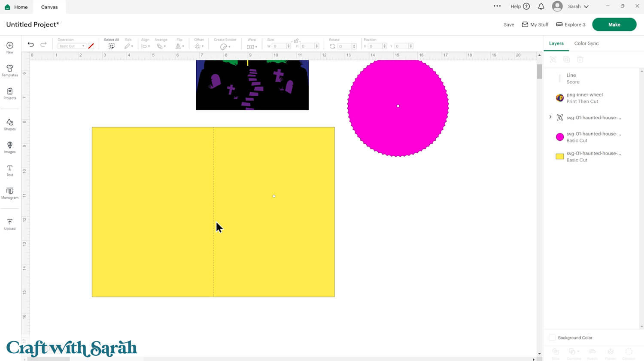
Task: Click the operation color swatch with red slash
Action: tap(91, 46)
